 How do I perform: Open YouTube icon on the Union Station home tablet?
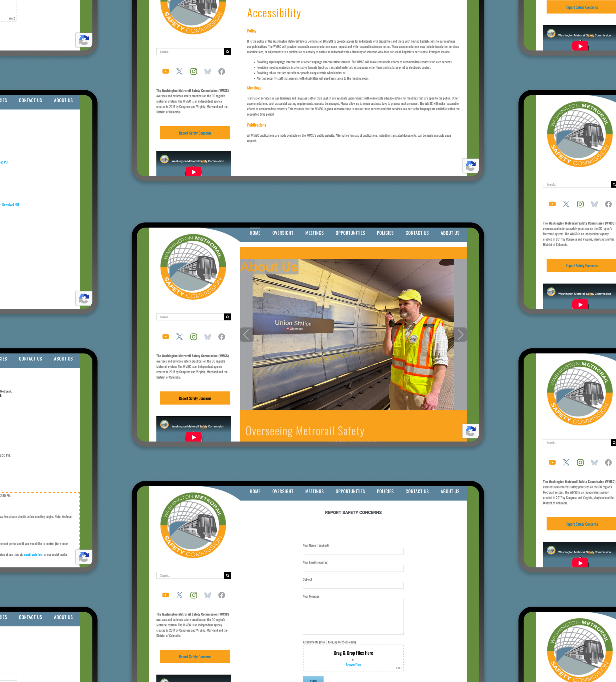[165, 336]
